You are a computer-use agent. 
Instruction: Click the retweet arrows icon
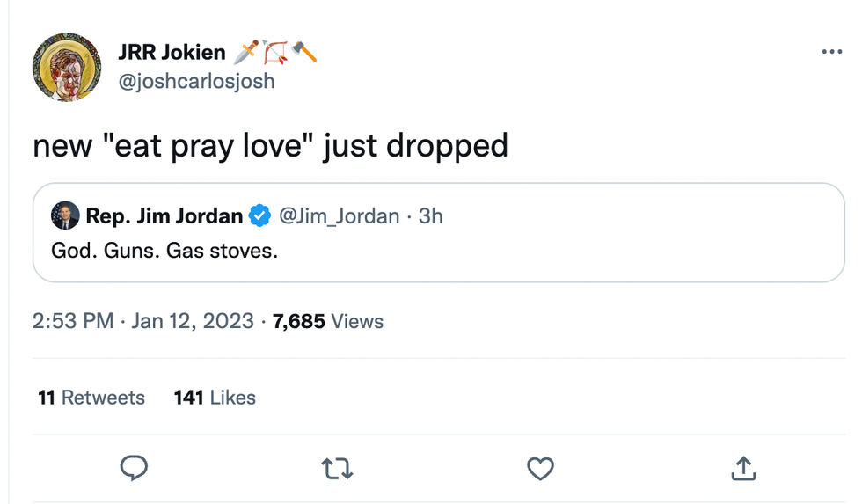click(x=338, y=470)
